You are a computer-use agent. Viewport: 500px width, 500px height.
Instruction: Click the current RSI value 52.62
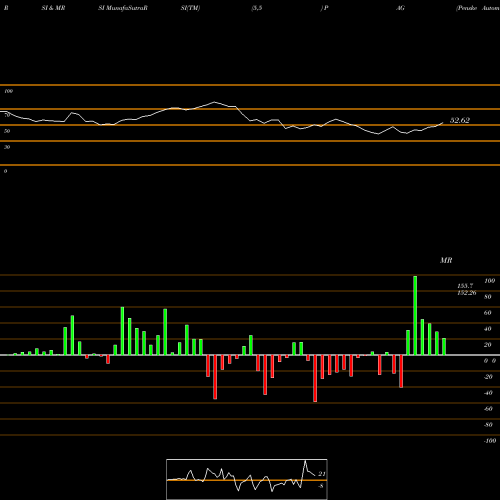click(x=460, y=120)
